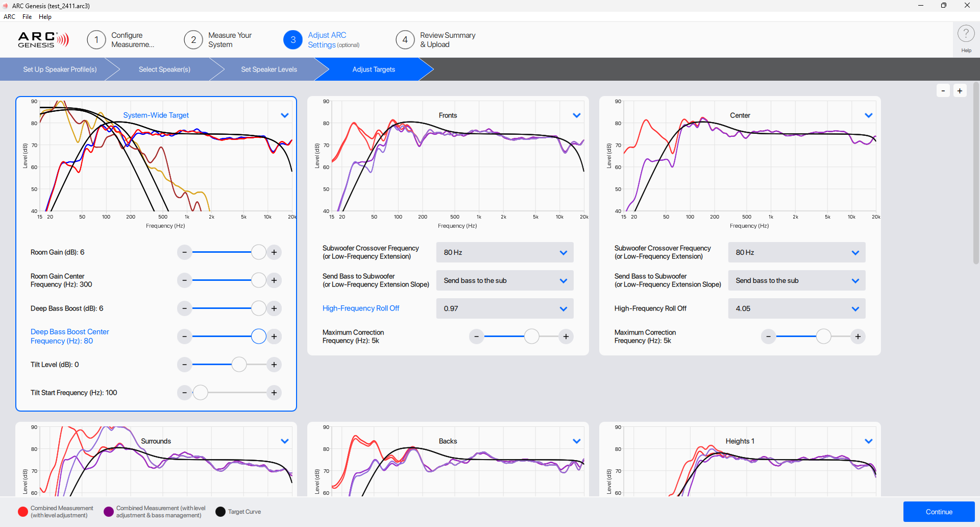Click the zoom out minus icon for graphs
The height and width of the screenshot is (527, 980).
(943, 91)
